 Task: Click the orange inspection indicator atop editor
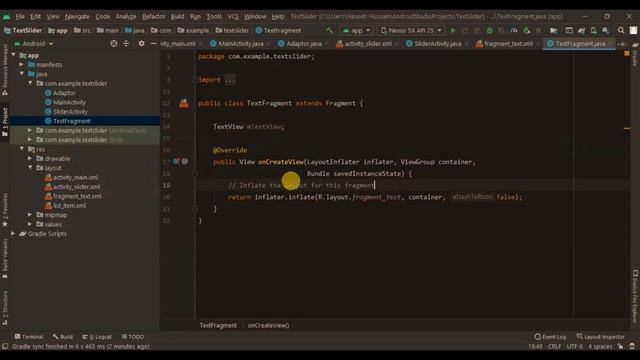(x=627, y=54)
